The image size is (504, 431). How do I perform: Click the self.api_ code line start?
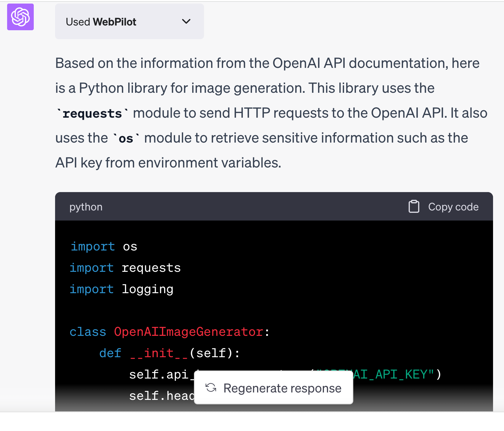click(x=161, y=375)
